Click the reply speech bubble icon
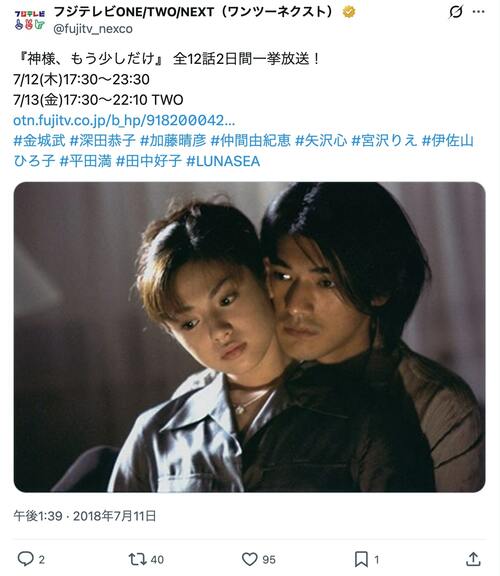The height and width of the screenshot is (576, 500). coord(25,559)
